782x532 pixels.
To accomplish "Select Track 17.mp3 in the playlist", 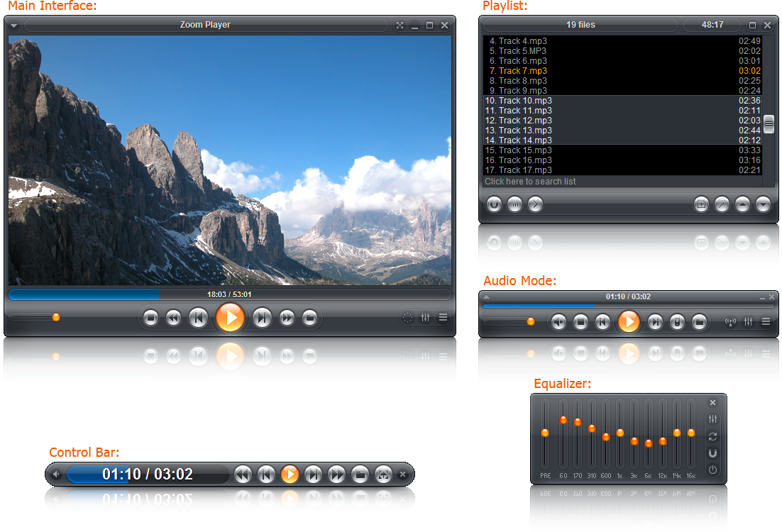I will click(622, 170).
